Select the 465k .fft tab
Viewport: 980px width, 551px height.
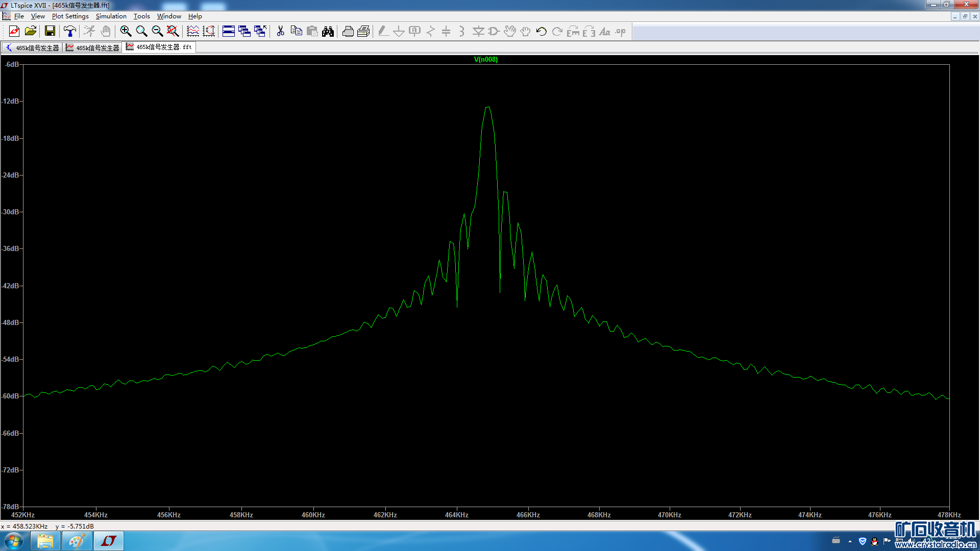[159, 47]
